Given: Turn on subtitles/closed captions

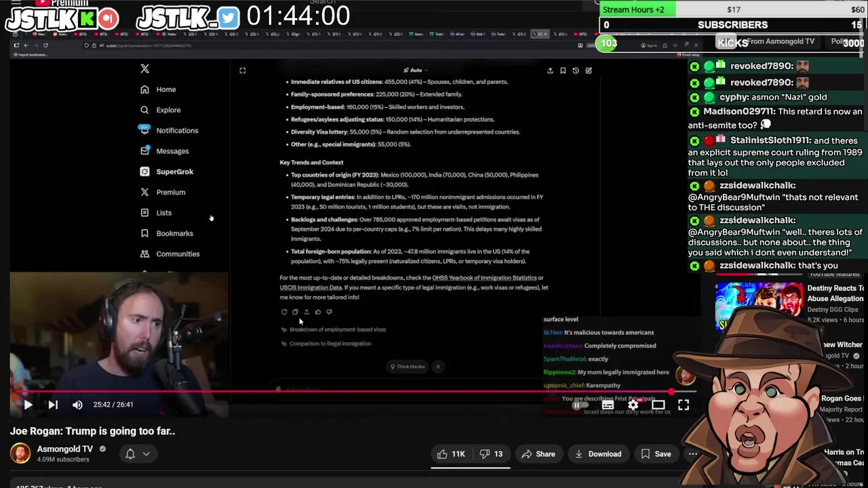Looking at the screenshot, I should point(608,405).
